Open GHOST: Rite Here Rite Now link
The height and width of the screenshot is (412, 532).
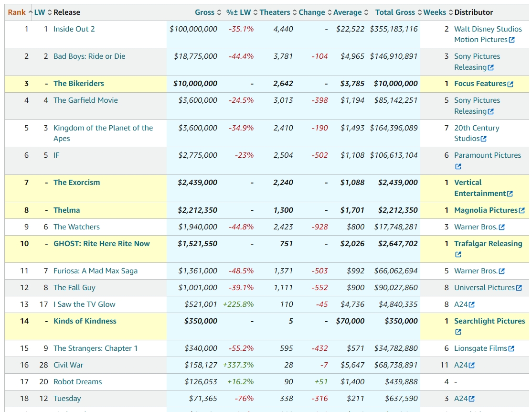point(101,244)
